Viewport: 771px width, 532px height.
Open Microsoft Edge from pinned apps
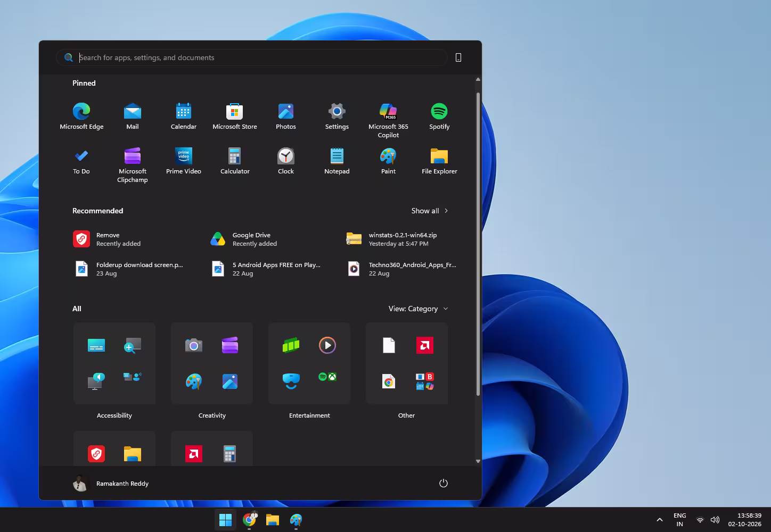point(81,117)
